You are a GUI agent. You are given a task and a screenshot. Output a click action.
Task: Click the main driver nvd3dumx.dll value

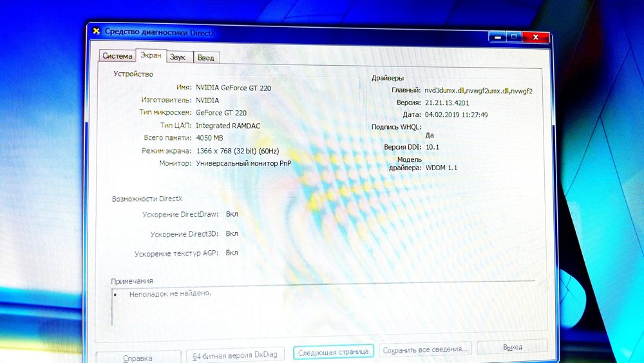pos(478,91)
